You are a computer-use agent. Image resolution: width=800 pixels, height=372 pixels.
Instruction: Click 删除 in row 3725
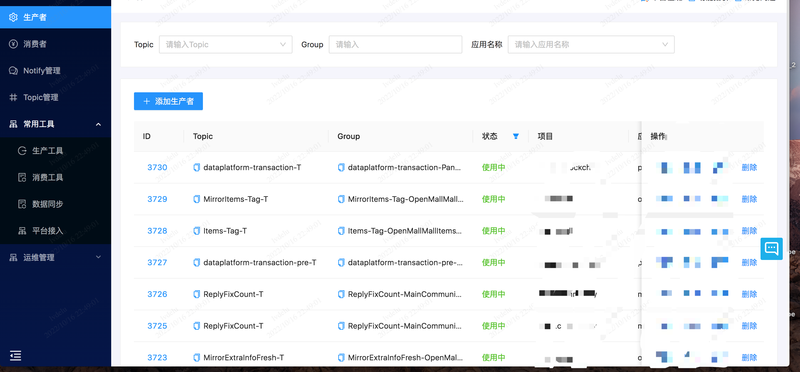[749, 326]
